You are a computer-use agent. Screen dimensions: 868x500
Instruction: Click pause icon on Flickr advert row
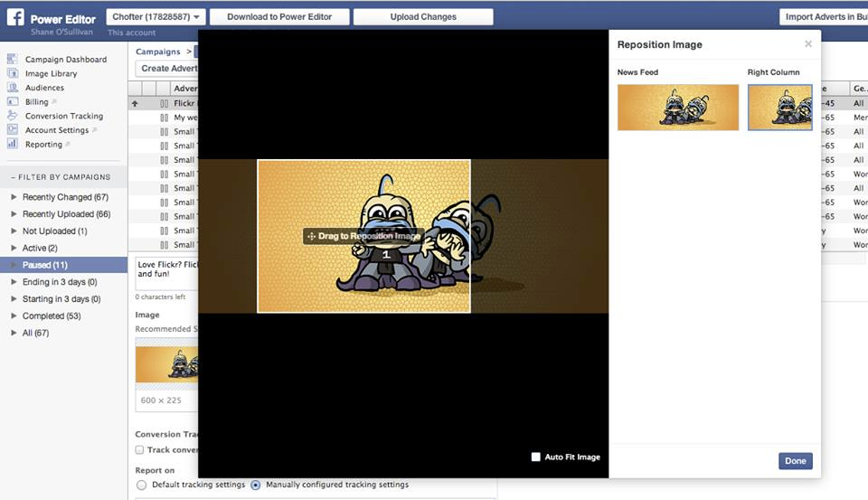164,104
